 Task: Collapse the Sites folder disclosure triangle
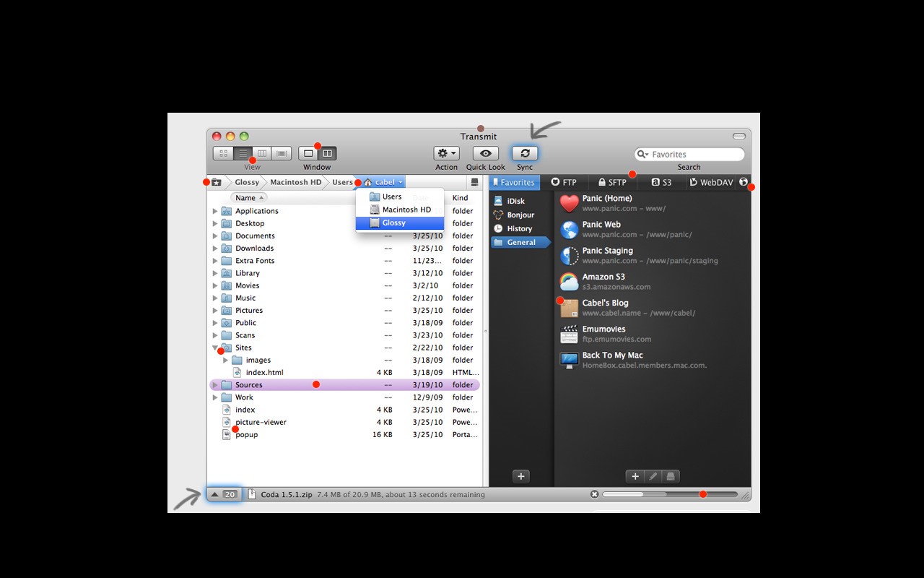215,348
